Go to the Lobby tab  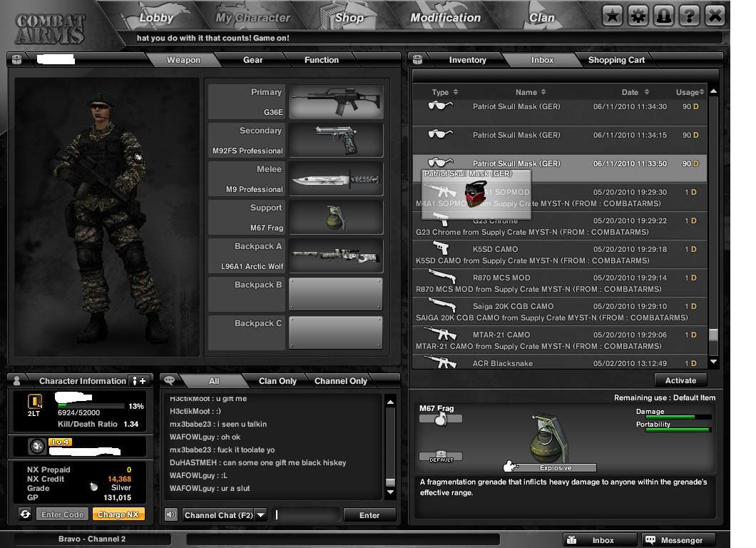coord(155,18)
